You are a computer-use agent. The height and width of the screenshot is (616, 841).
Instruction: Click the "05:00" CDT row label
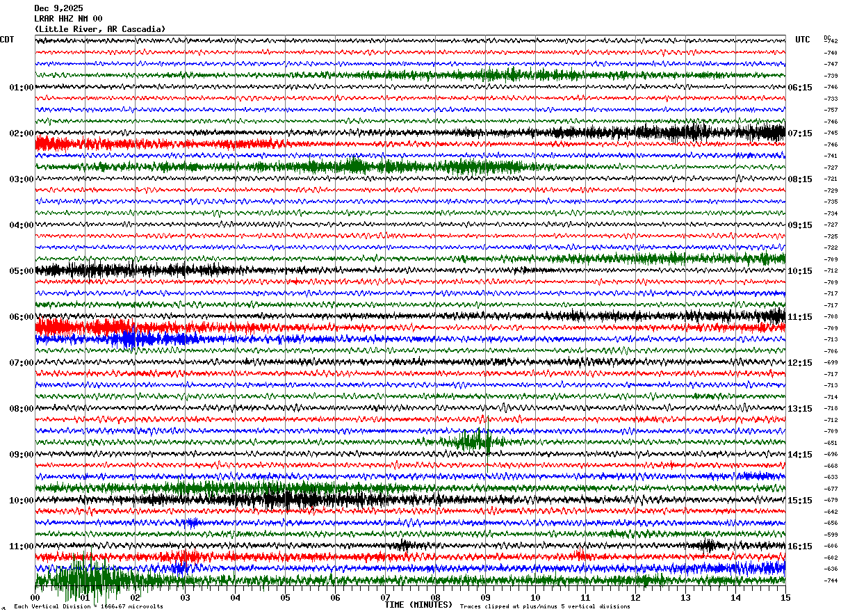tap(21, 271)
